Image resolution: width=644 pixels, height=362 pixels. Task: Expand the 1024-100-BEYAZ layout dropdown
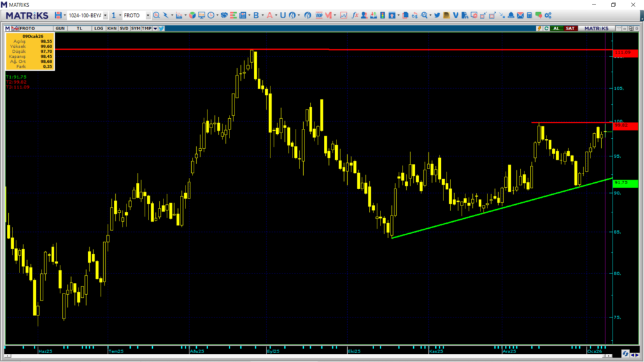[x=105, y=15]
